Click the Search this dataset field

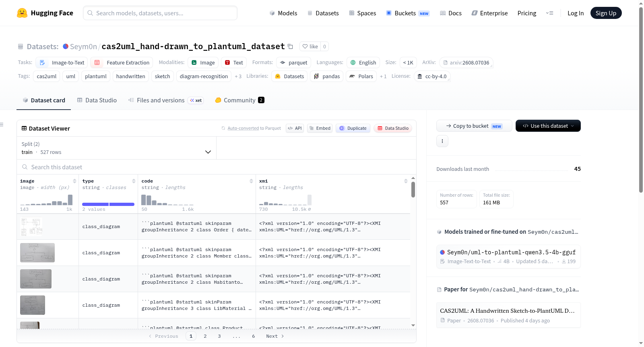click(217, 167)
